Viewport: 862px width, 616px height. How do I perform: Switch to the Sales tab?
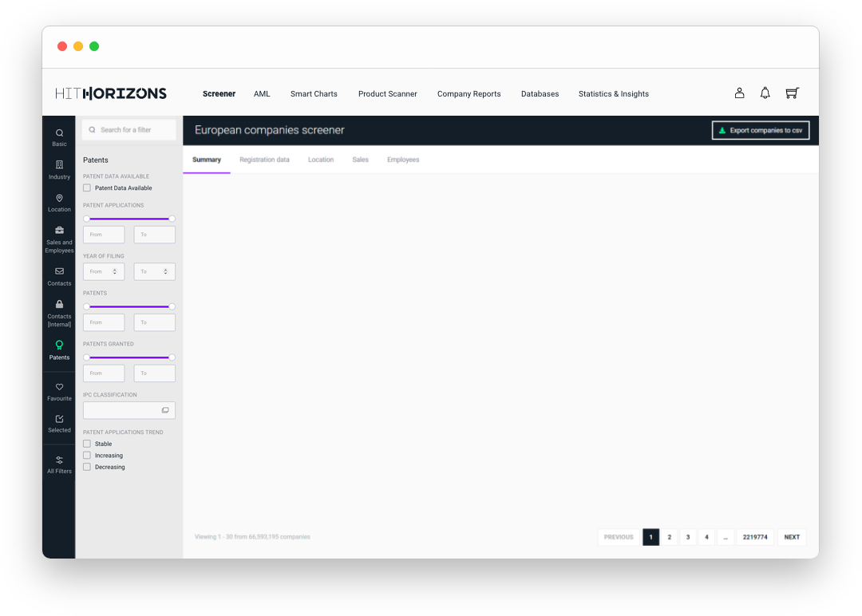click(361, 160)
